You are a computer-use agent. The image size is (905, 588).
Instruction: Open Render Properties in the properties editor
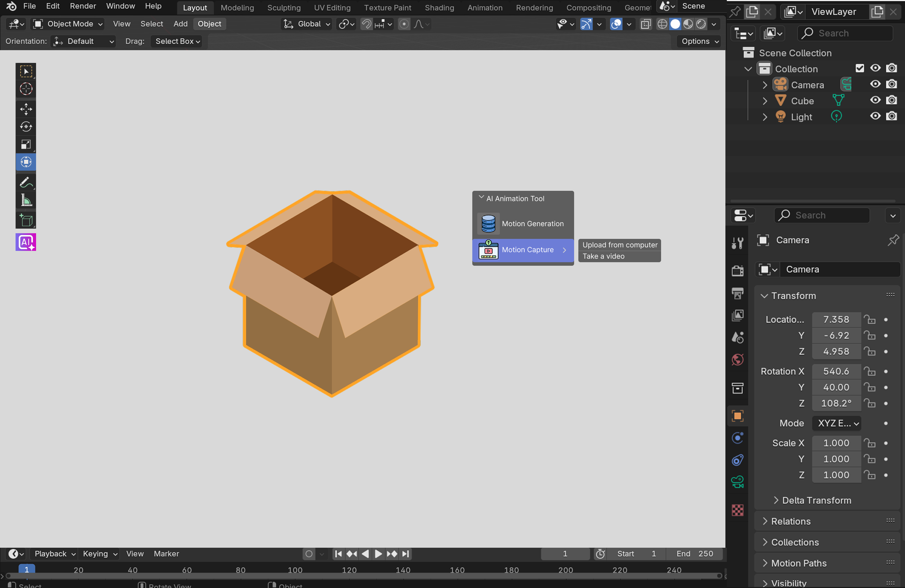(737, 270)
